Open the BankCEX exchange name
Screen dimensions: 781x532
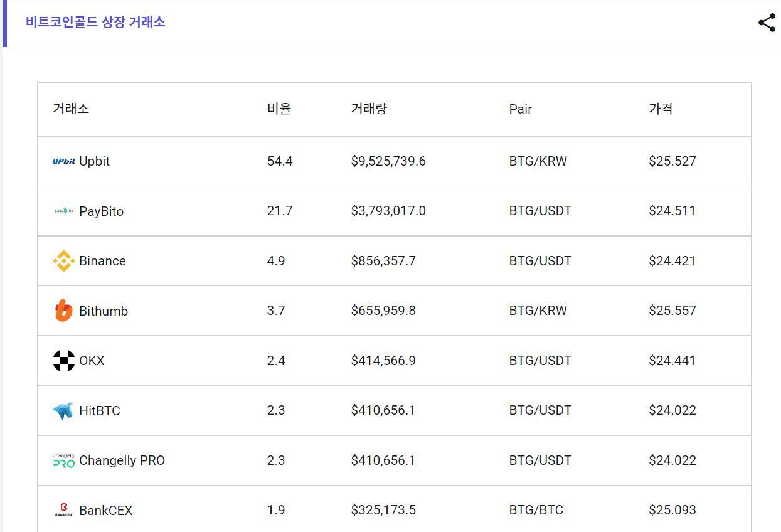(x=105, y=511)
